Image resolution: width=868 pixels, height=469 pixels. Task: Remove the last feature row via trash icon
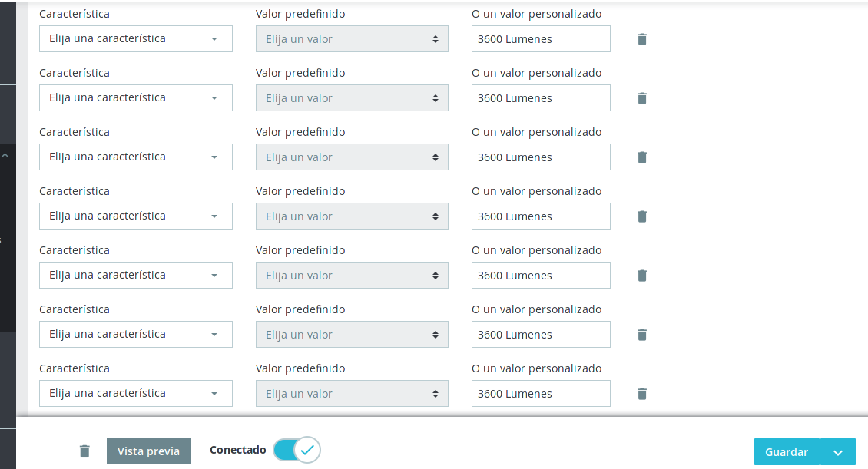click(x=642, y=394)
